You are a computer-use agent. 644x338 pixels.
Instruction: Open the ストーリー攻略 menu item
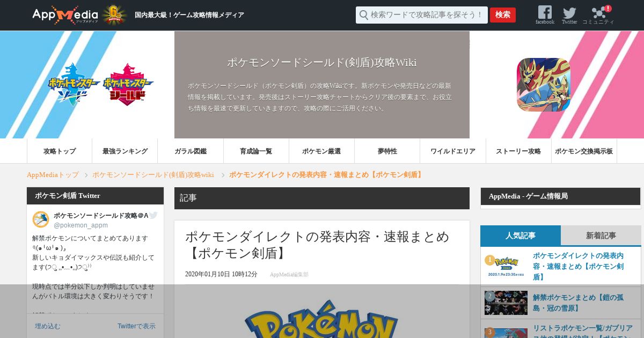click(x=518, y=151)
